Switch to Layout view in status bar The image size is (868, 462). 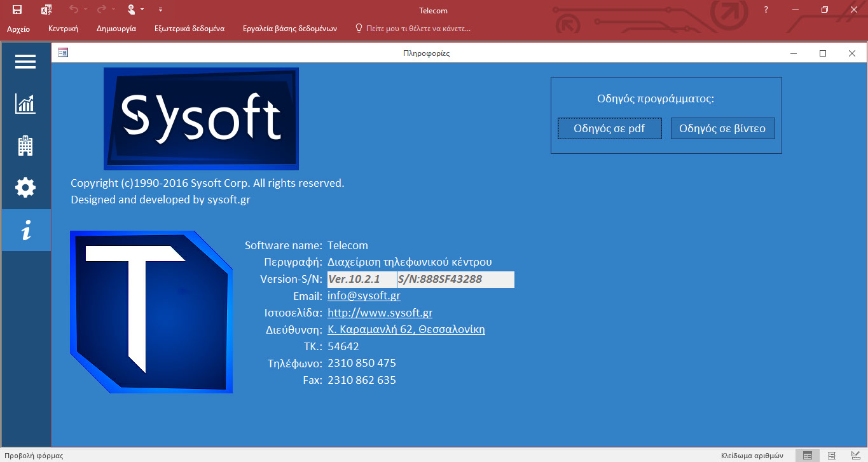pos(832,455)
